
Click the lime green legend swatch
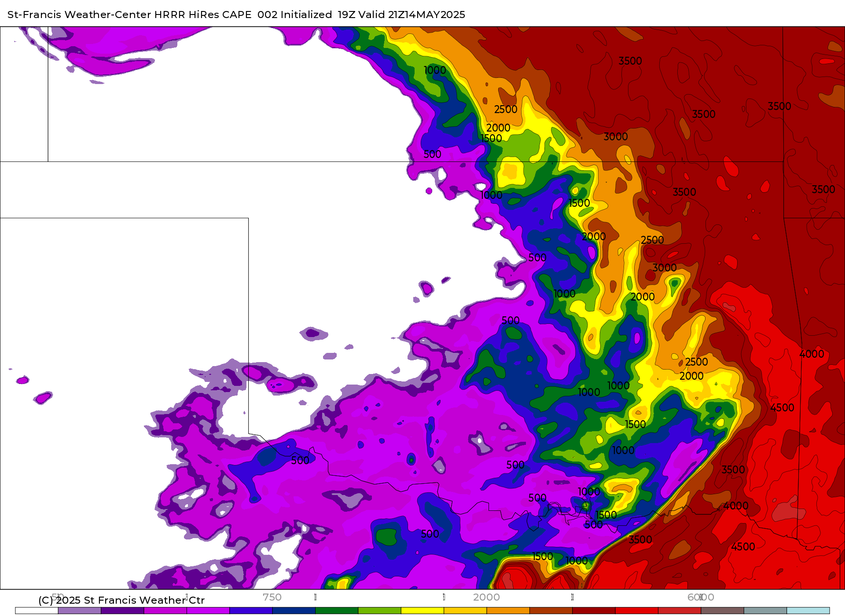(x=379, y=611)
